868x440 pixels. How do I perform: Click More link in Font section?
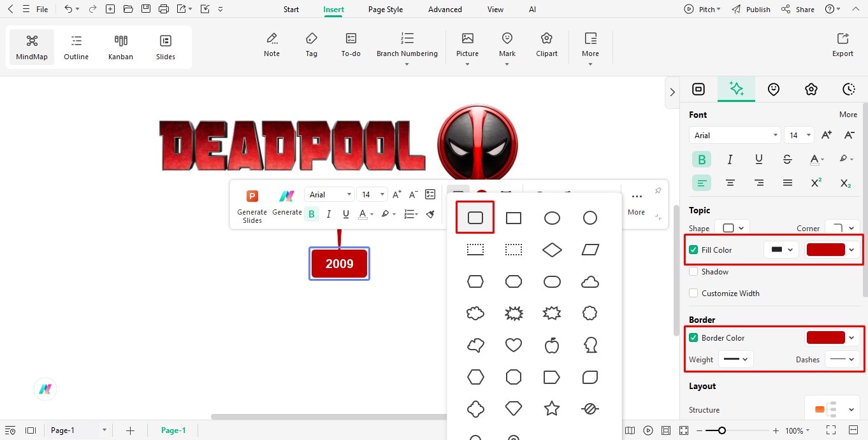point(848,115)
